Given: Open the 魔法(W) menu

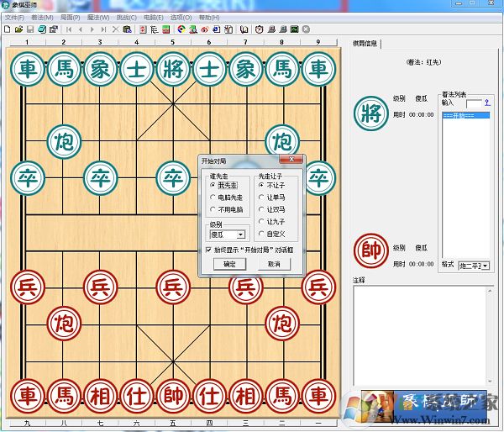Looking at the screenshot, I should 98,18.
